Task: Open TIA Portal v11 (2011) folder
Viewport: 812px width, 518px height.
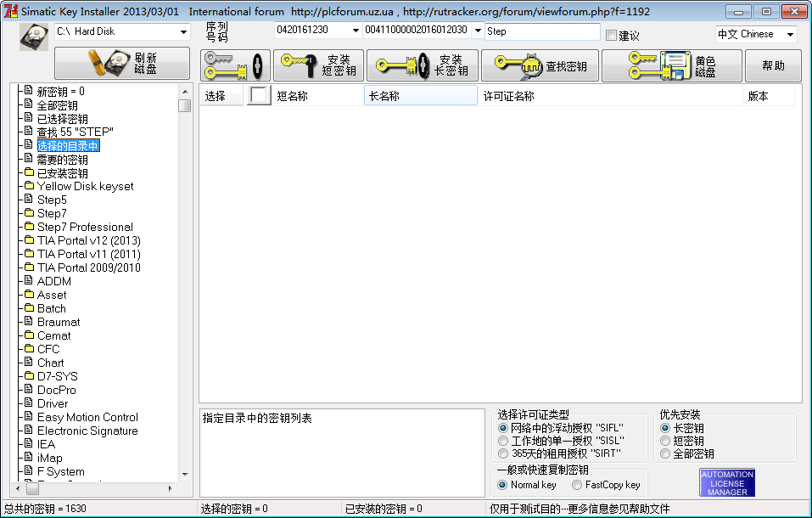Action: (88, 254)
